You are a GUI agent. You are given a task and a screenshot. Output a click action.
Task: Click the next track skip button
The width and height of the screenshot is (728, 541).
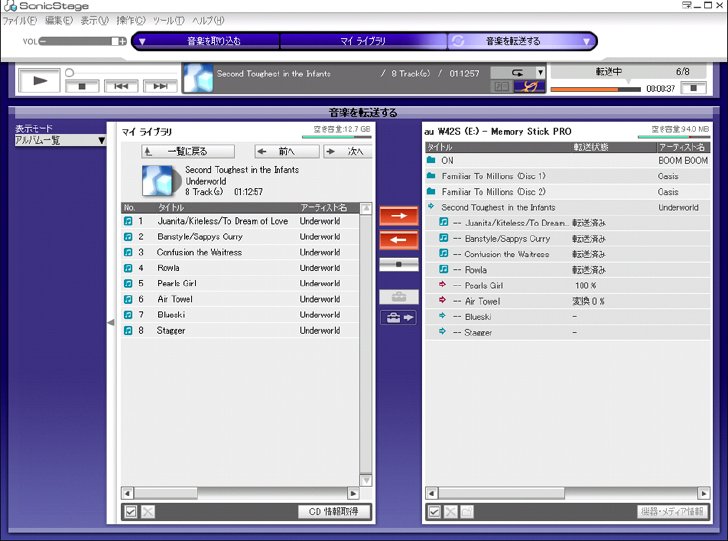160,86
